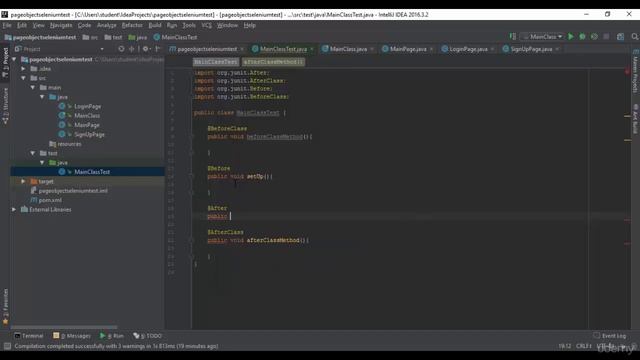
Task: Open the Refactor menu
Action: pyautogui.click(x=132, y=25)
